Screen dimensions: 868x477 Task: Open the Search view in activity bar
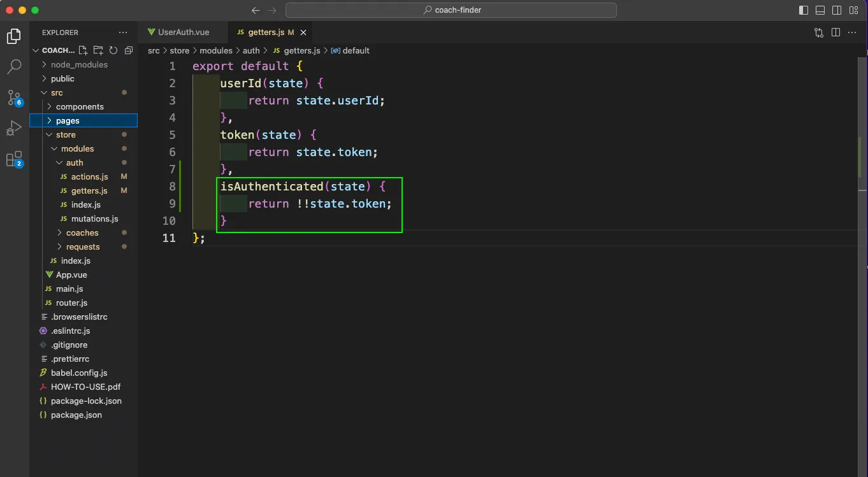(x=13, y=67)
